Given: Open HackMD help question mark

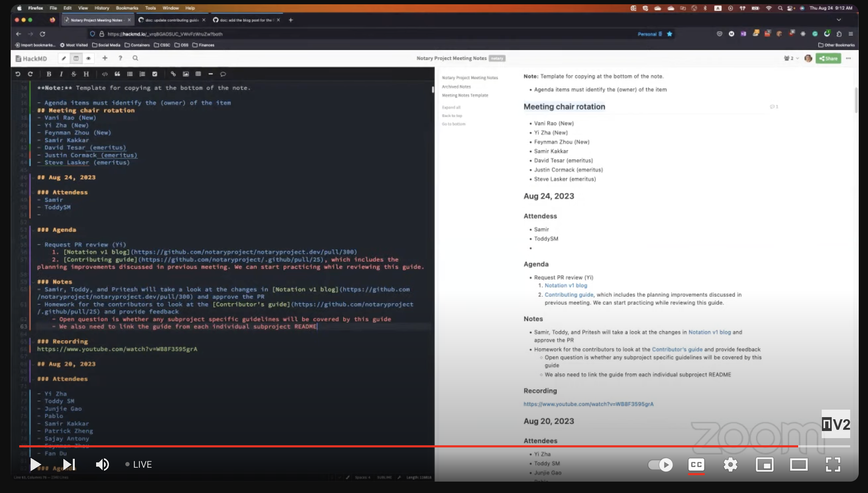Looking at the screenshot, I should pos(120,58).
